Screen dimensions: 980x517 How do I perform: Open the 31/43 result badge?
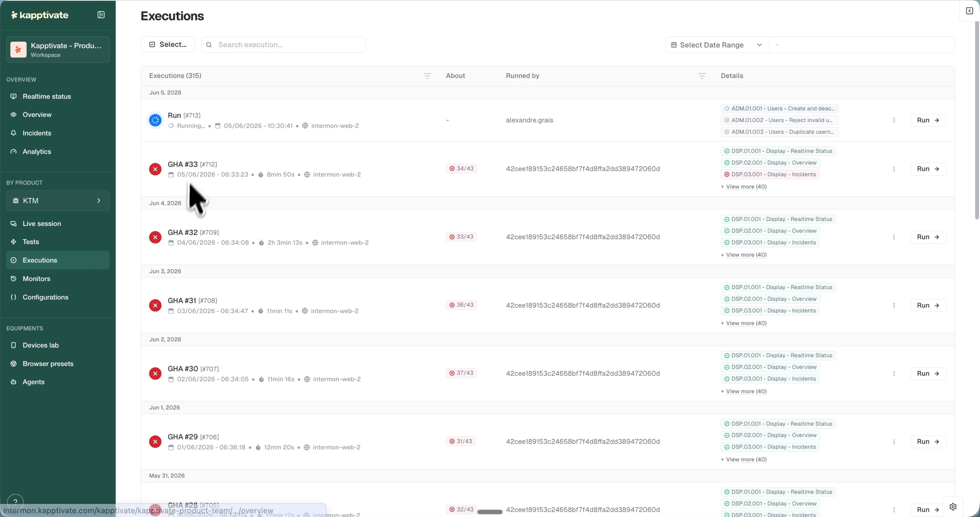461,441
